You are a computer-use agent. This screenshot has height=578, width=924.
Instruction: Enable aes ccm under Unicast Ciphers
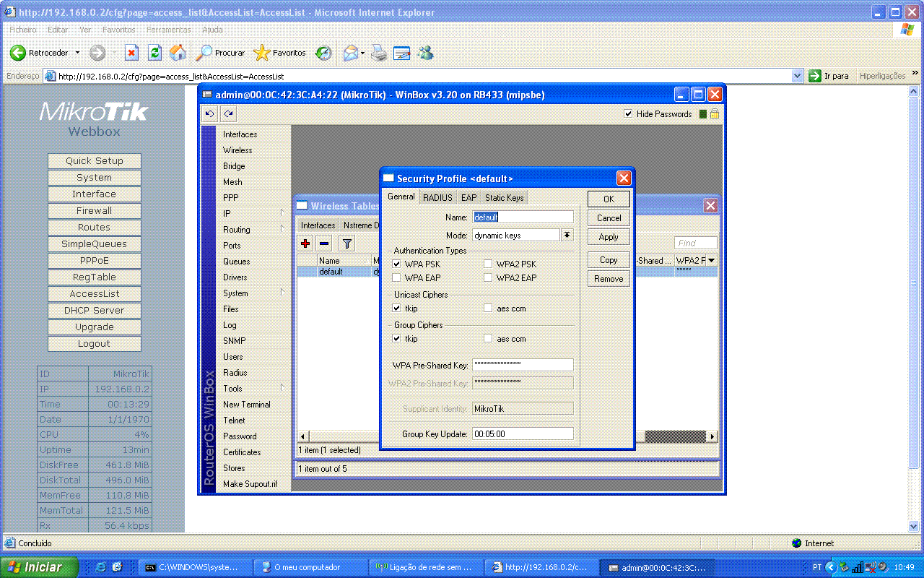tap(489, 309)
